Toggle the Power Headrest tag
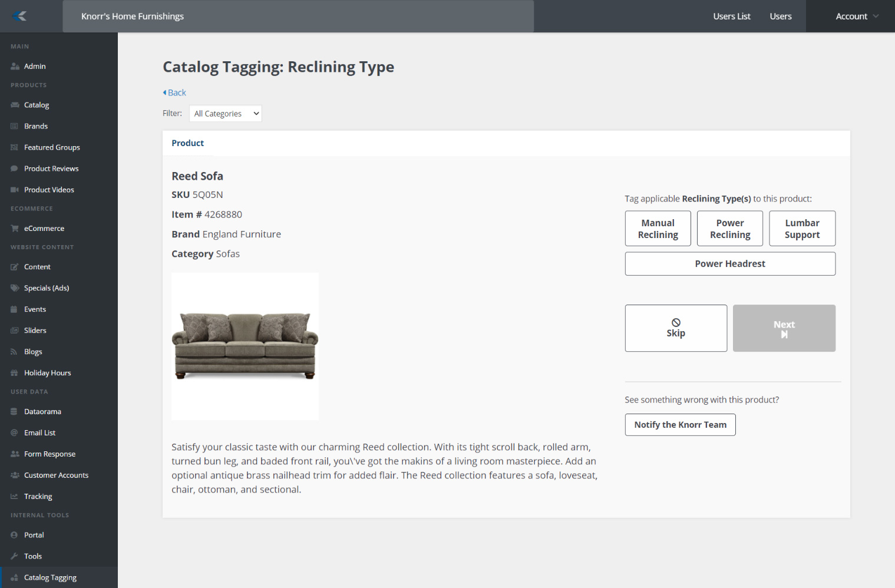 click(x=729, y=264)
